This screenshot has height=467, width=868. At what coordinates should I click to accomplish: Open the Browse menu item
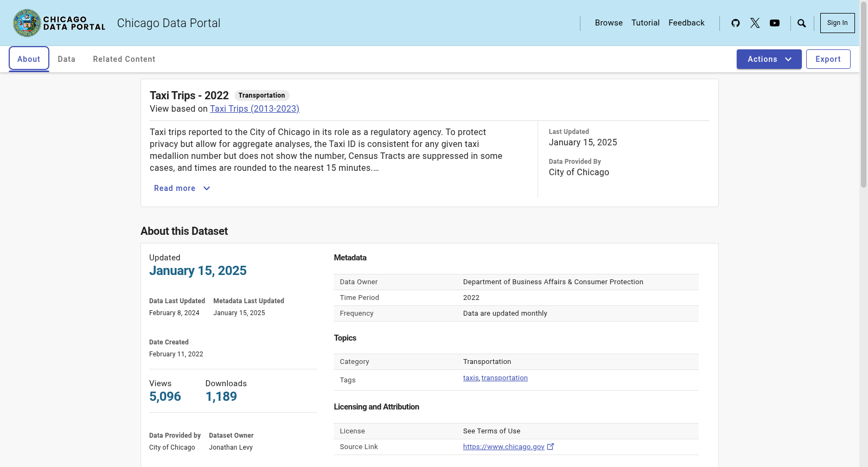pyautogui.click(x=609, y=23)
